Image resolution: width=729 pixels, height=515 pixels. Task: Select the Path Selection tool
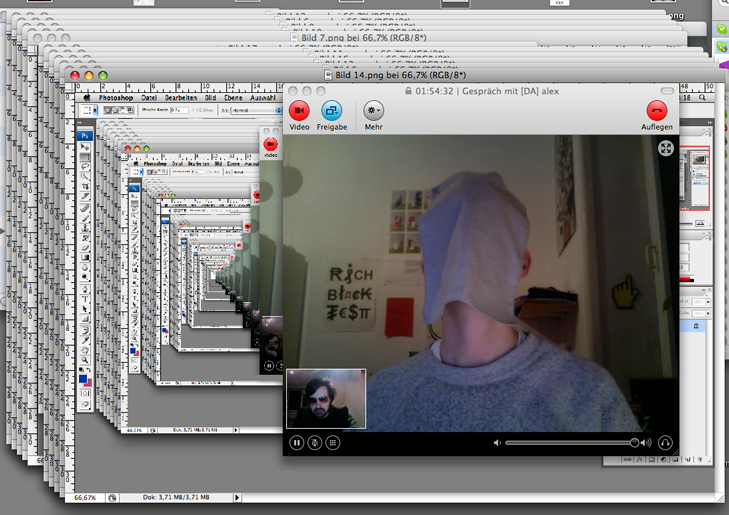(85, 309)
